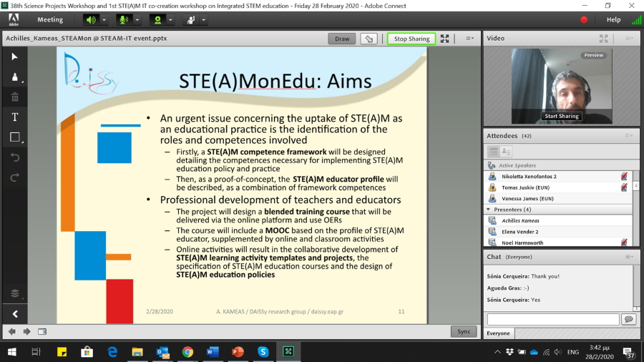Select attendee Tomas Juskiv (EUN)
This screenshot has height=362, width=644.
coord(559,187)
